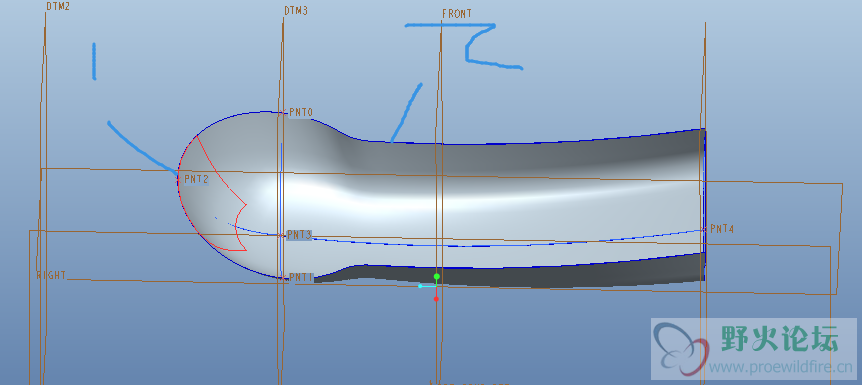The image size is (862, 385).
Task: Click the FRONT datum plane label
Action: pyautogui.click(x=457, y=14)
